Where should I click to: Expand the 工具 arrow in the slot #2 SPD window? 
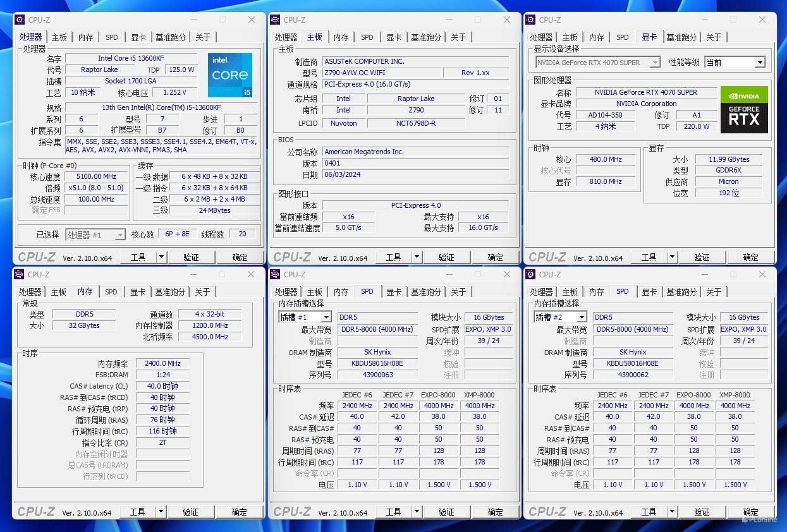point(671,512)
